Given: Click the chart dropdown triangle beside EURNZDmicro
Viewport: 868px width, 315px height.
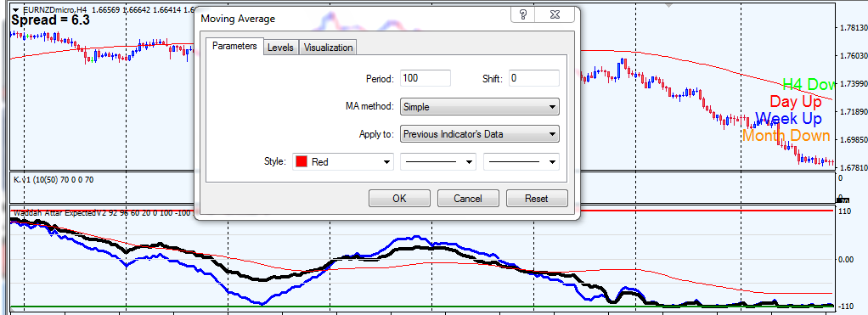Looking at the screenshot, I should [15, 9].
